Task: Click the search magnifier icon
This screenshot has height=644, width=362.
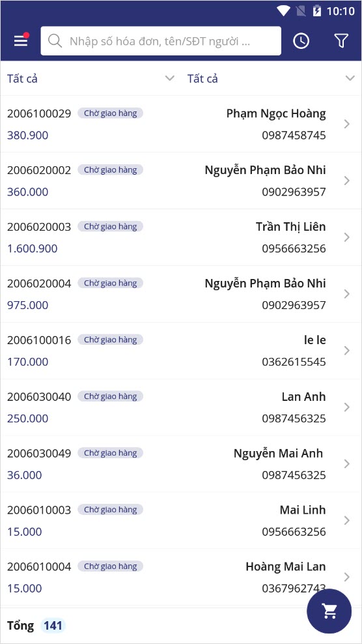Action: click(55, 40)
